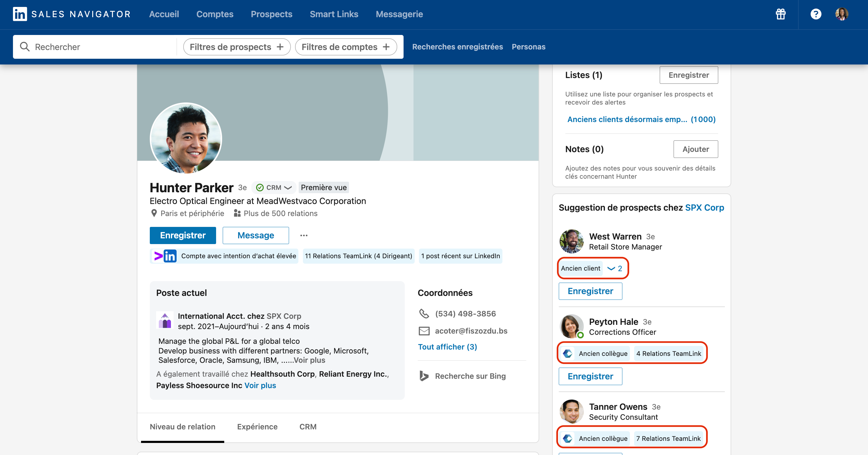Save Peyton Hale with Enregistrer
Viewport: 868px width, 455px height.
coord(590,376)
